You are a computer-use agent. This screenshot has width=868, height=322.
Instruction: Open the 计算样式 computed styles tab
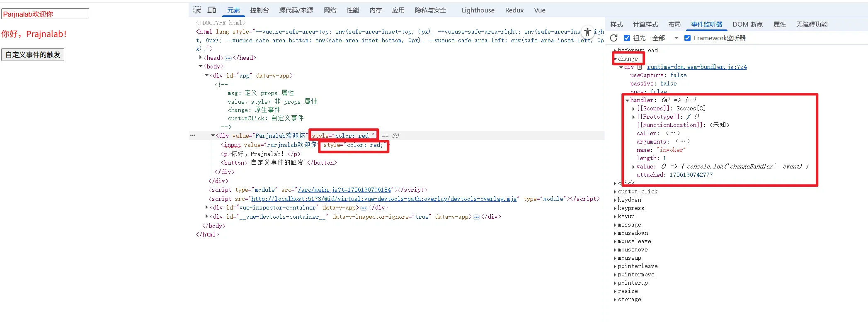tap(645, 24)
